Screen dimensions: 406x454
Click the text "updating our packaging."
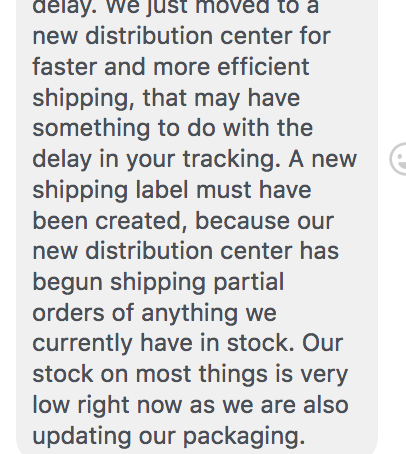point(169,436)
